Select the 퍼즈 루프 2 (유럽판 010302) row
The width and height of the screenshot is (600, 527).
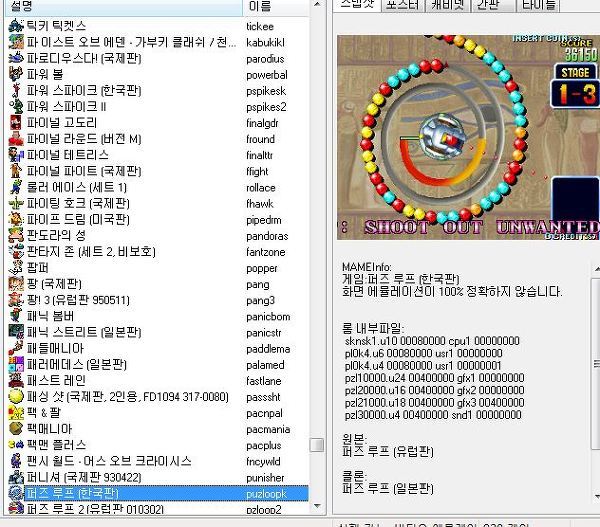point(158,509)
